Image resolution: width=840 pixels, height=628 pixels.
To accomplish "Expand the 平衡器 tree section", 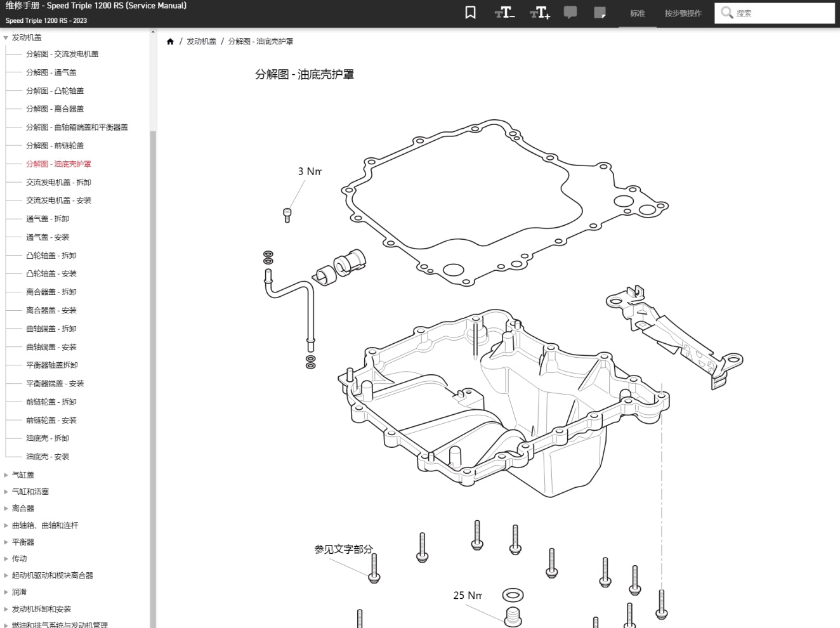I will 6,542.
